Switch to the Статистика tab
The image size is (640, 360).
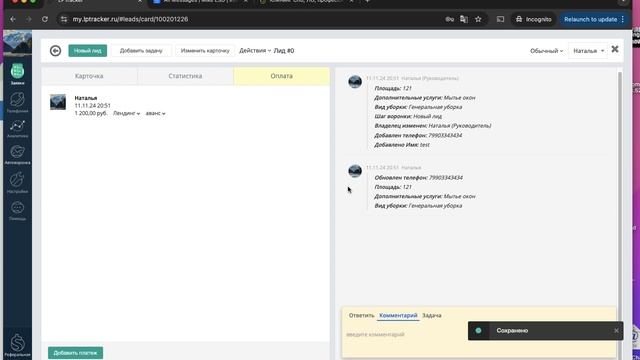[185, 76]
